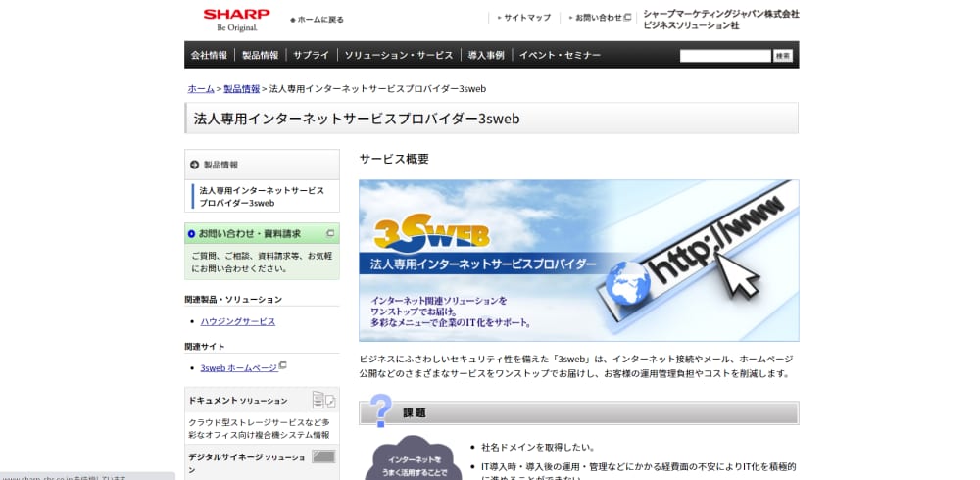Image resolution: width=980 pixels, height=480 pixels.
Task: Open the イベント・セミナー menu
Action: (x=560, y=55)
